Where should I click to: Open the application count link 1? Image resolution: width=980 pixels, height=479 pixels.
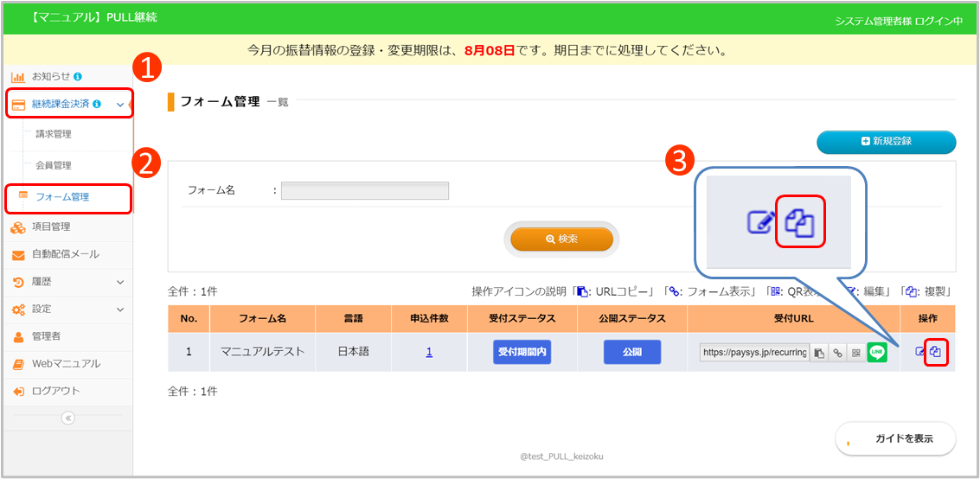point(429,352)
